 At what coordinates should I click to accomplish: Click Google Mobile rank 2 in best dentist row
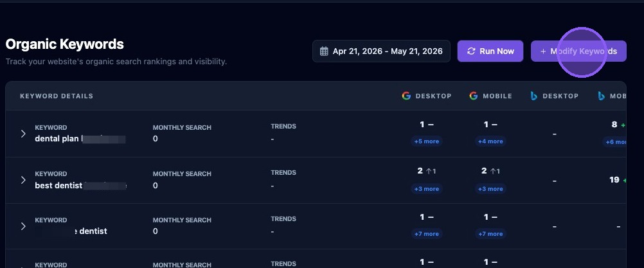(484, 171)
